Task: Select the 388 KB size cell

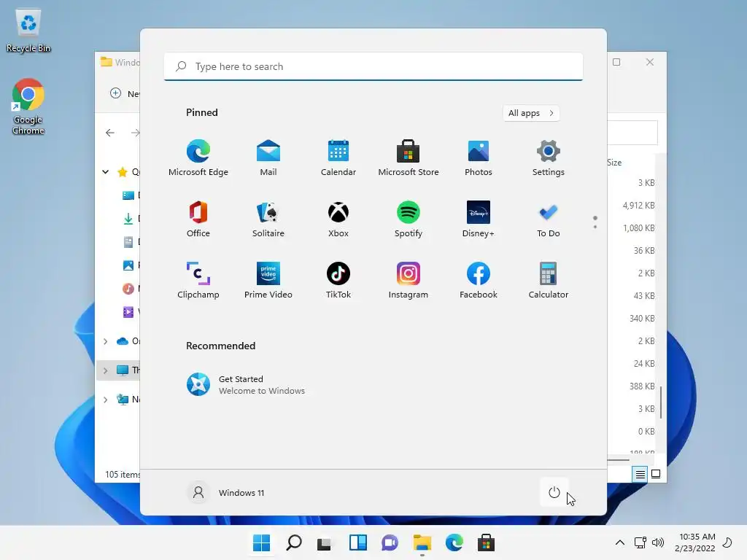Action: click(x=642, y=386)
